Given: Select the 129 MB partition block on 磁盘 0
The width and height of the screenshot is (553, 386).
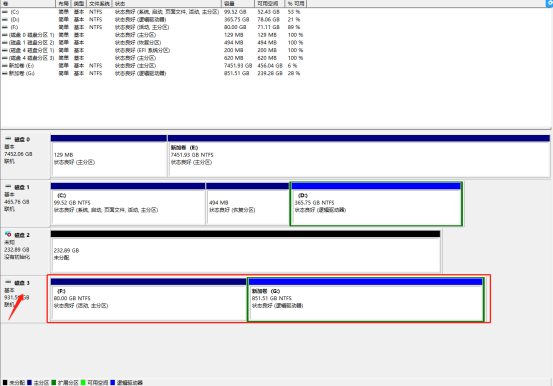Looking at the screenshot, I should point(109,156).
